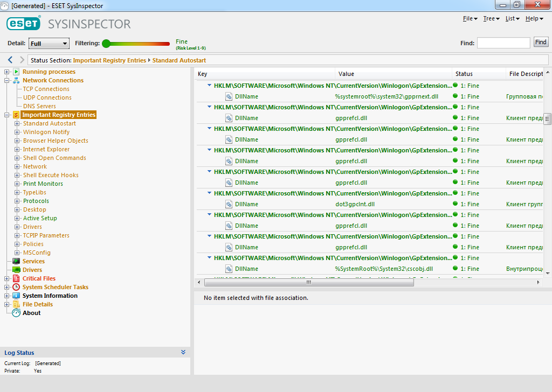This screenshot has width=552, height=392.
Task: Click the File Details icon in tree
Action: coord(16,304)
